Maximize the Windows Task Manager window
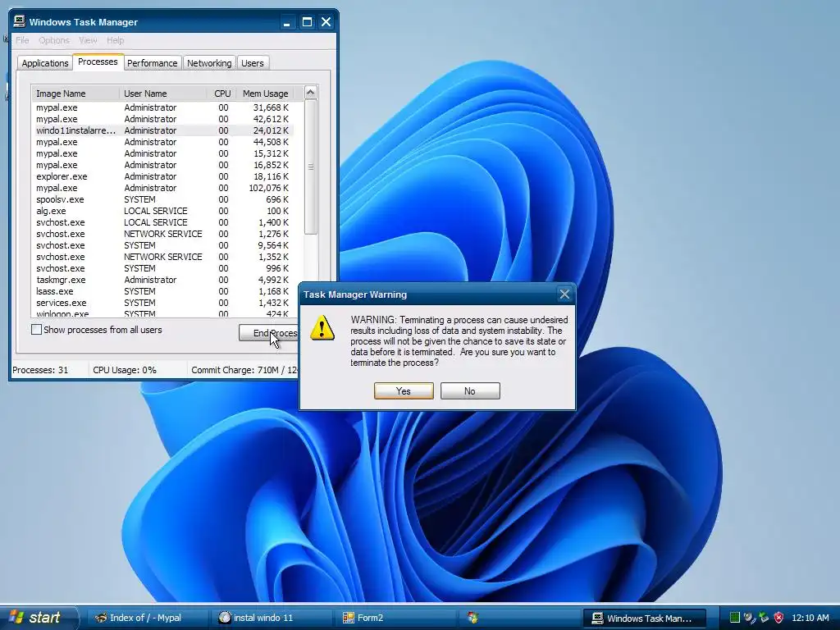This screenshot has height=630, width=840. coord(307,22)
